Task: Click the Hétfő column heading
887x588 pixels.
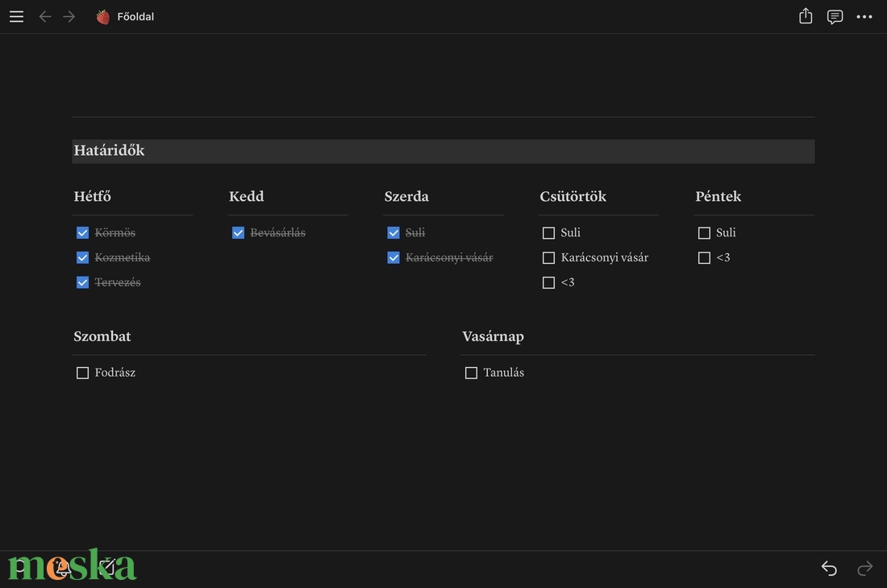Action: [92, 196]
